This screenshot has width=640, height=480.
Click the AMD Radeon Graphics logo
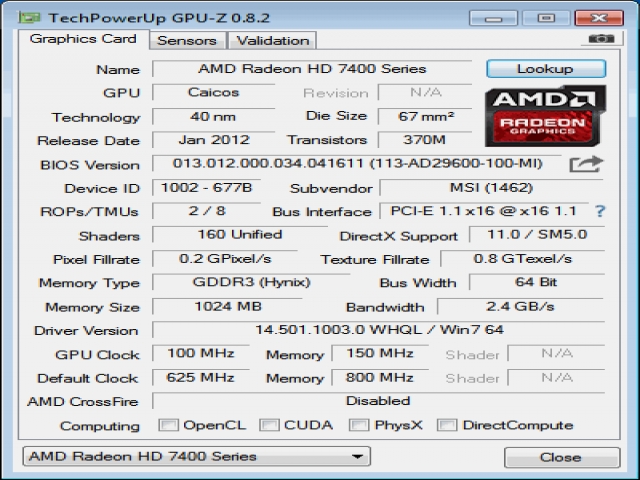coord(546,114)
